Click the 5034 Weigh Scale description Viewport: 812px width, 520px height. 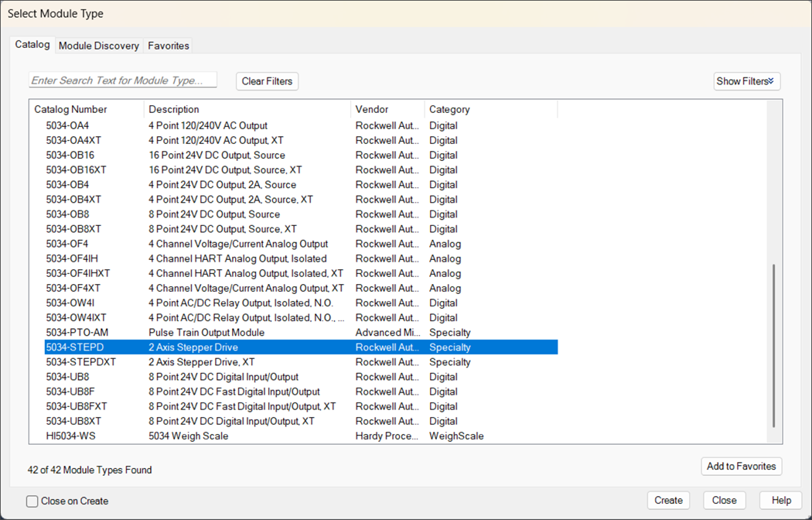coord(189,436)
